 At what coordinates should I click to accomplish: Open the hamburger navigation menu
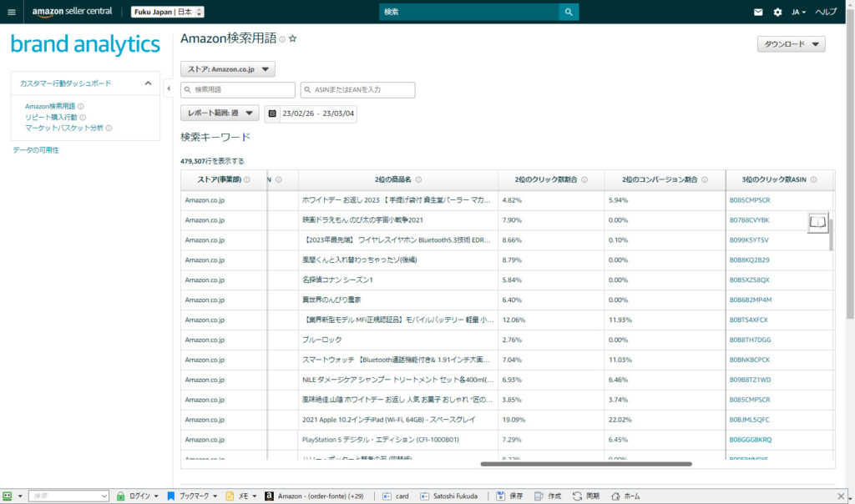click(x=12, y=12)
